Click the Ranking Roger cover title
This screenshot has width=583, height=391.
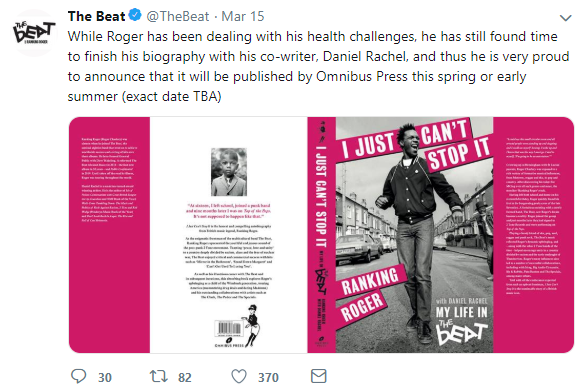pos(367,295)
